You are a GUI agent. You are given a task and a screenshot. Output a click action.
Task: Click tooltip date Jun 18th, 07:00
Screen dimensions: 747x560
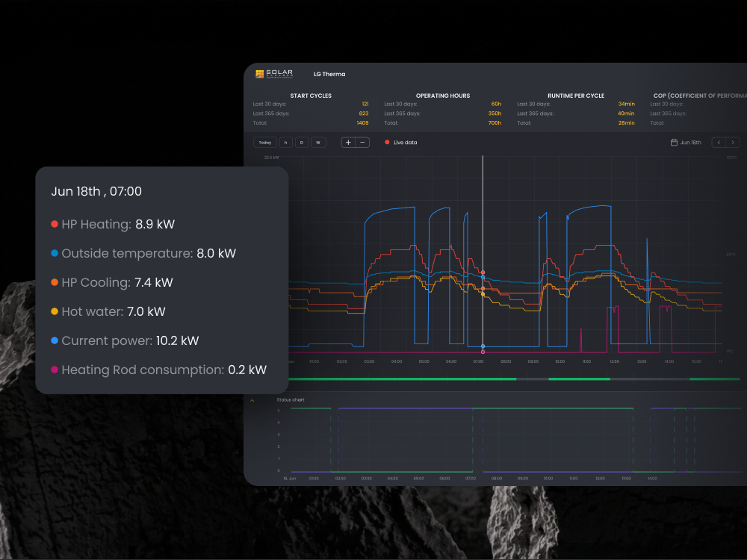(x=96, y=191)
